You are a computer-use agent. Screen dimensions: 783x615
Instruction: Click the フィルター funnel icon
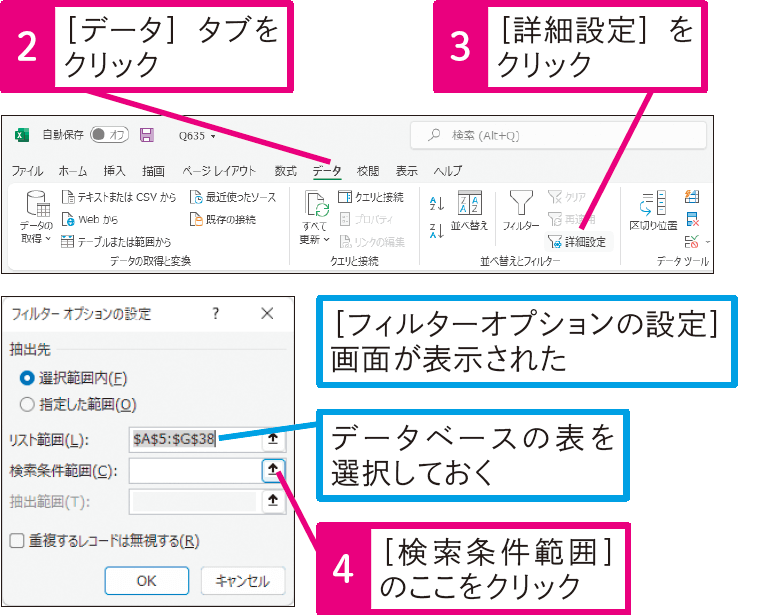[521, 204]
